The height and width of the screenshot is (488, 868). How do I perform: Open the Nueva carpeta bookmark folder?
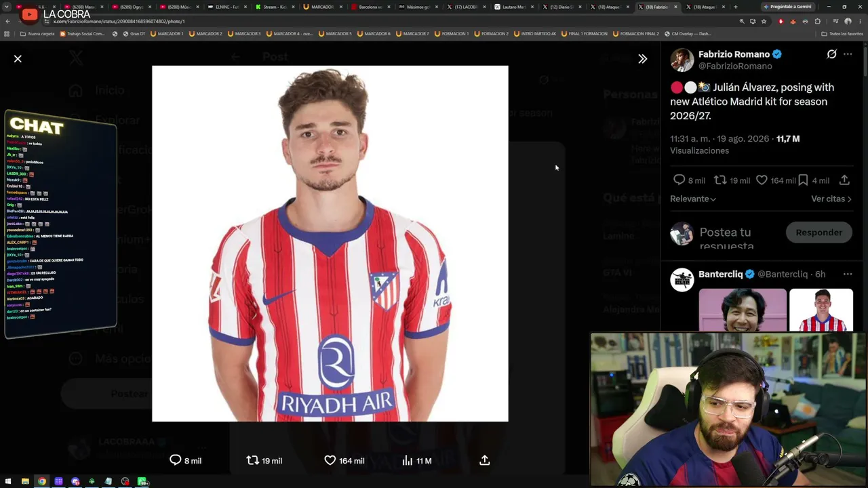tap(37, 34)
